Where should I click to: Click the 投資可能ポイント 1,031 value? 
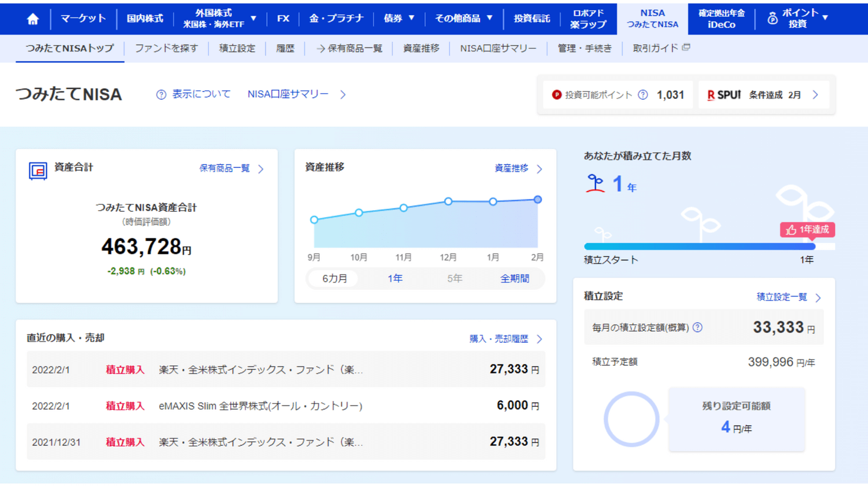pos(671,95)
